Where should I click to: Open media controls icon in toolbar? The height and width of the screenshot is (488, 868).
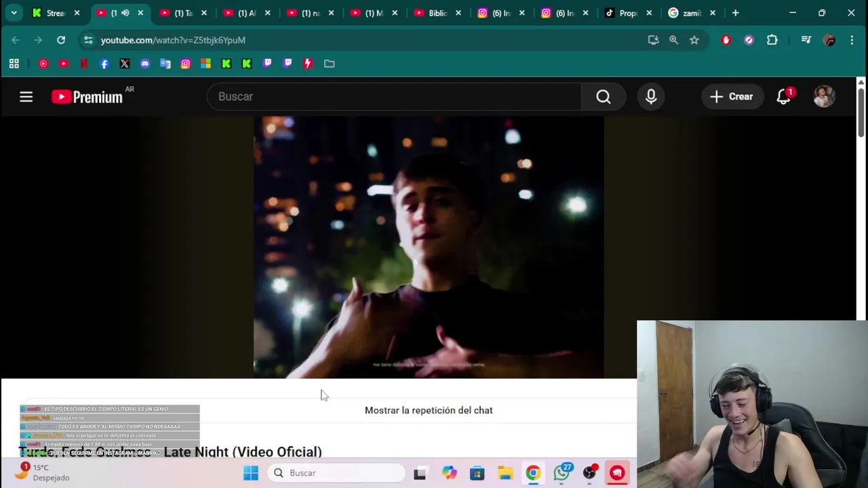806,40
